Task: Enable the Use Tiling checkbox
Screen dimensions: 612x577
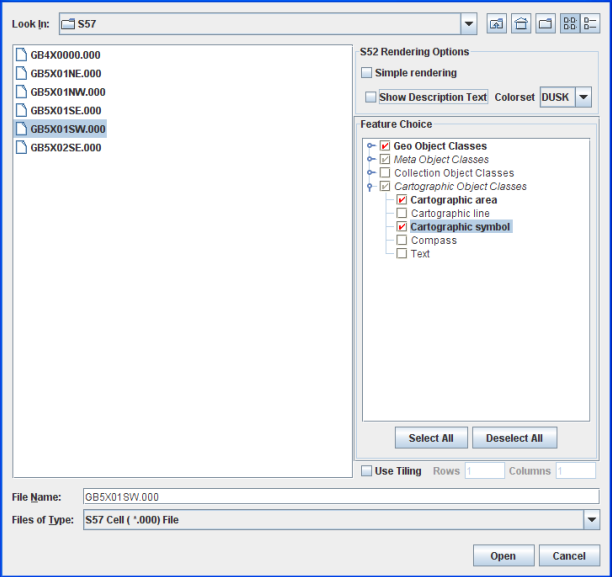Action: click(366, 471)
